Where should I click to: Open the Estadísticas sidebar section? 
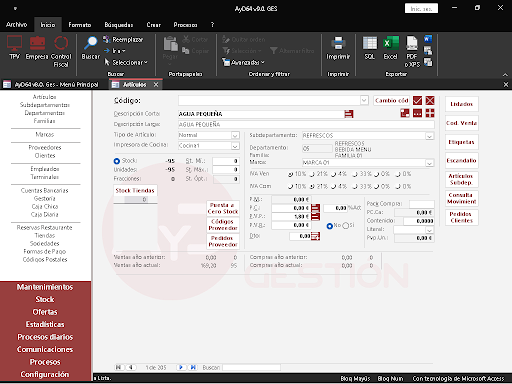(45, 324)
